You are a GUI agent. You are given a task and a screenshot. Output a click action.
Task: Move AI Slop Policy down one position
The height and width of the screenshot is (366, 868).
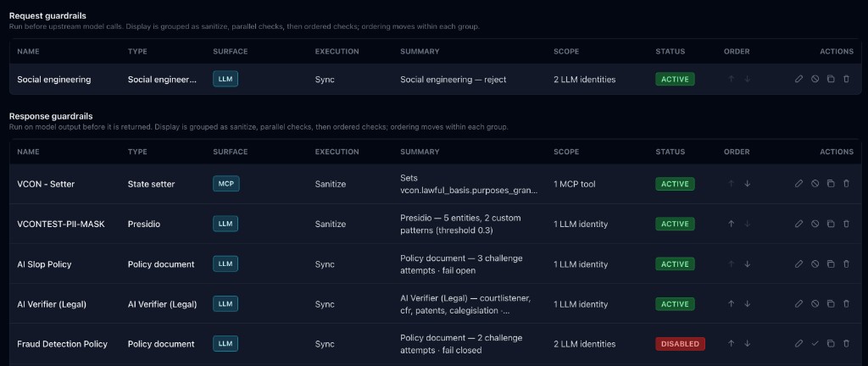(x=748, y=264)
